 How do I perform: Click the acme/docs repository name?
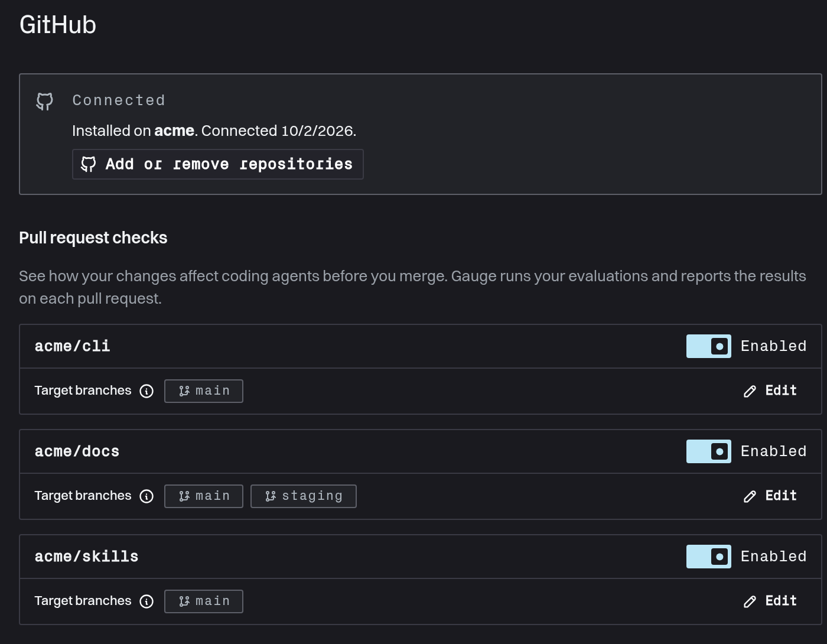(x=77, y=451)
